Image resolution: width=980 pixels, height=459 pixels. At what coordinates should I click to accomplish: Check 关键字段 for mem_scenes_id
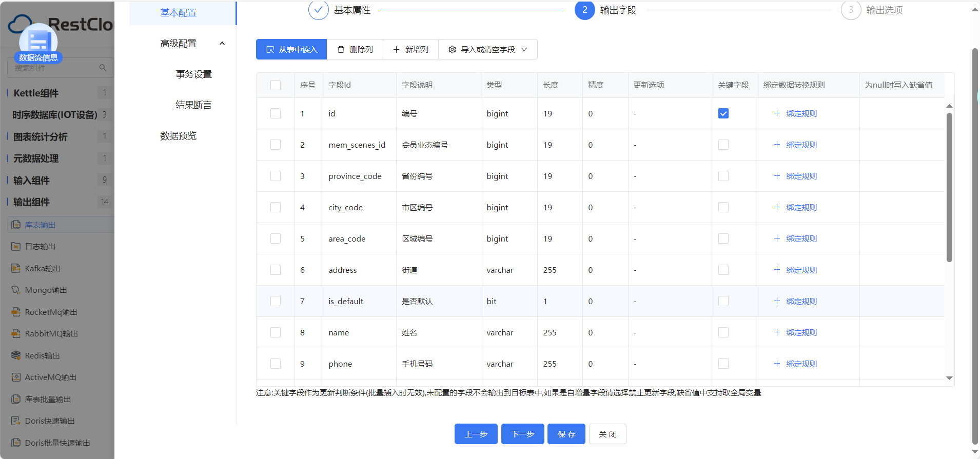tap(723, 145)
